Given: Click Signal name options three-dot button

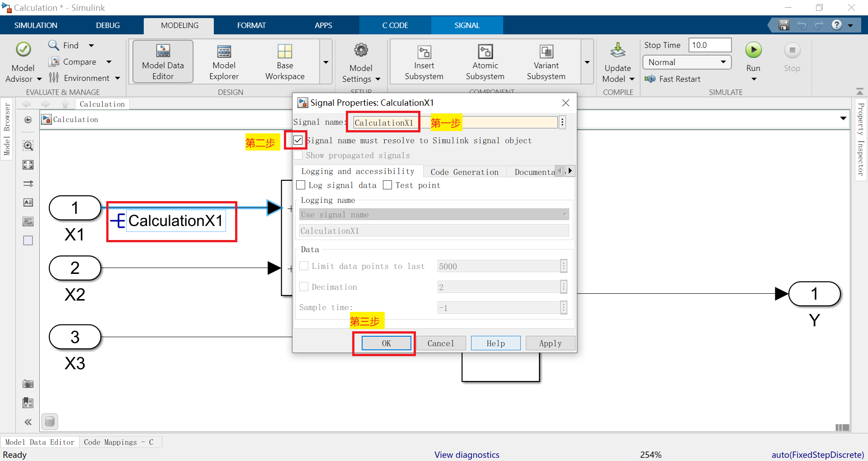Looking at the screenshot, I should pyautogui.click(x=562, y=122).
